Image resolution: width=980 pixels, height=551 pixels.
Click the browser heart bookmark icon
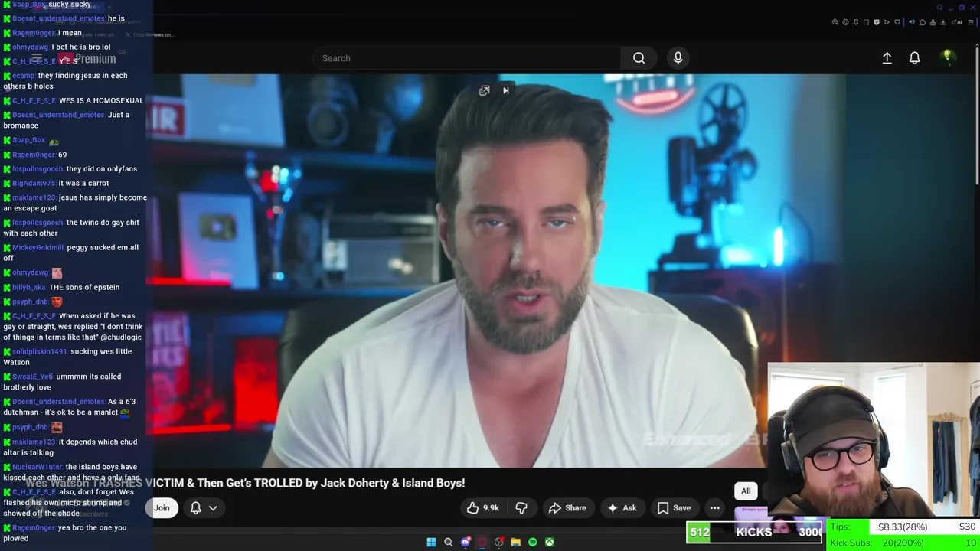click(897, 22)
